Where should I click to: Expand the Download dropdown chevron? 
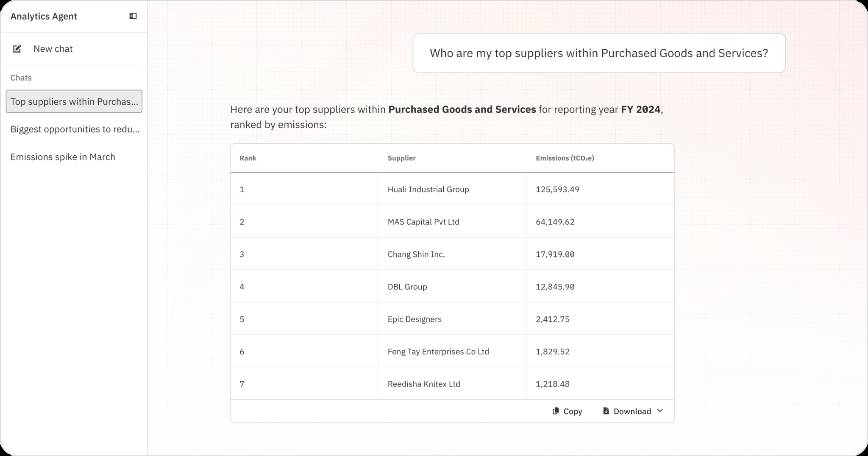tap(660, 411)
